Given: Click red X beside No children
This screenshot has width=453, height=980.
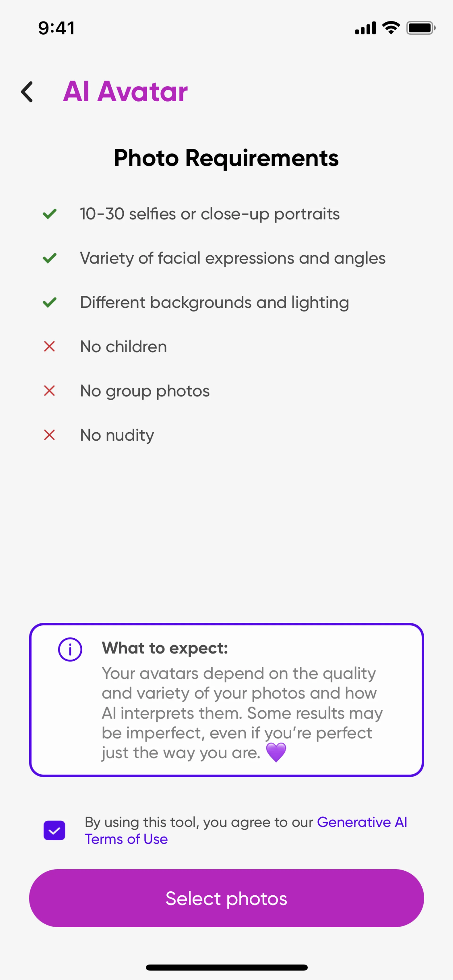Looking at the screenshot, I should (50, 347).
